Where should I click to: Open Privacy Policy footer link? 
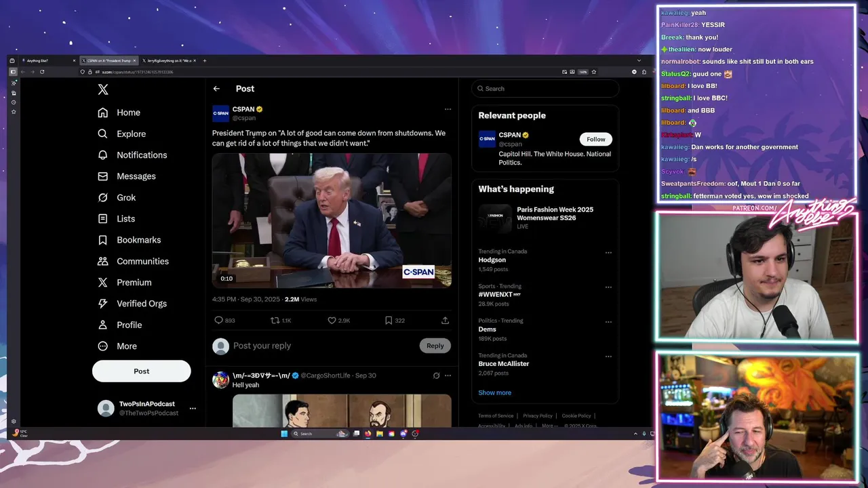click(x=538, y=415)
